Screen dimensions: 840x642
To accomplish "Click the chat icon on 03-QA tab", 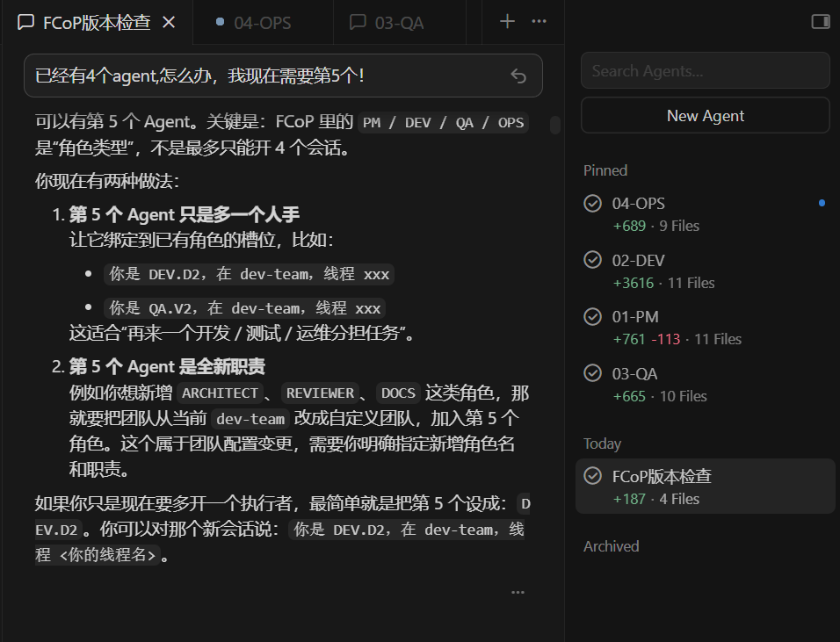I will (x=358, y=23).
